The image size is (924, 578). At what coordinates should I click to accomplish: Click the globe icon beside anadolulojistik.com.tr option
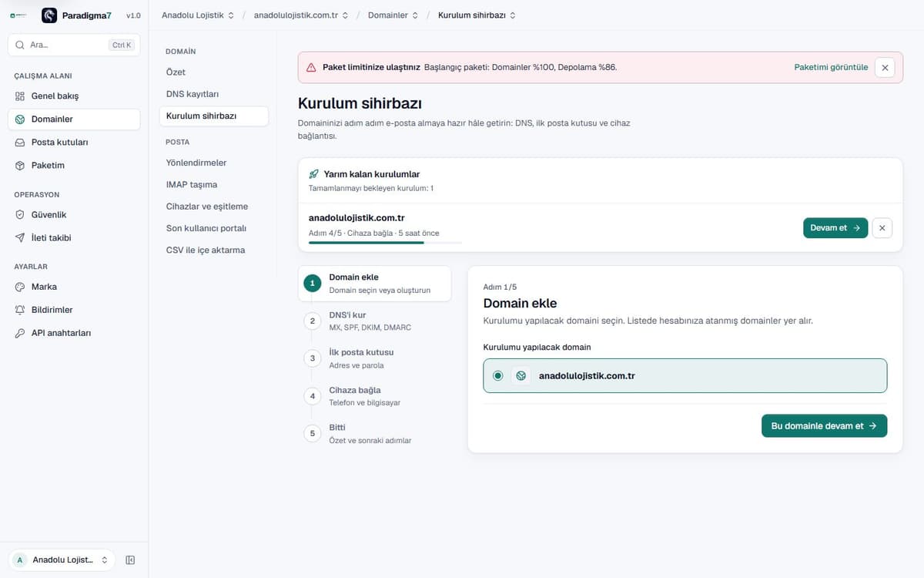(521, 376)
